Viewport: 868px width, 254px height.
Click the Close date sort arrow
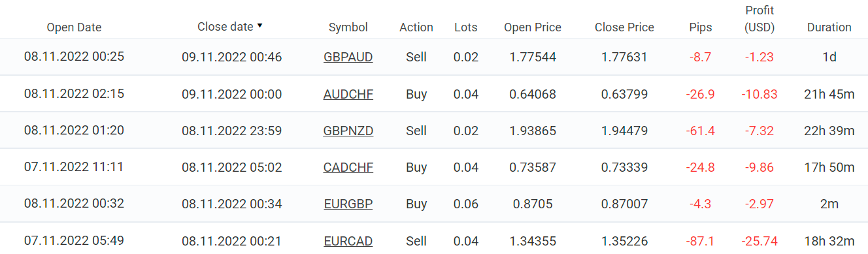tap(259, 26)
